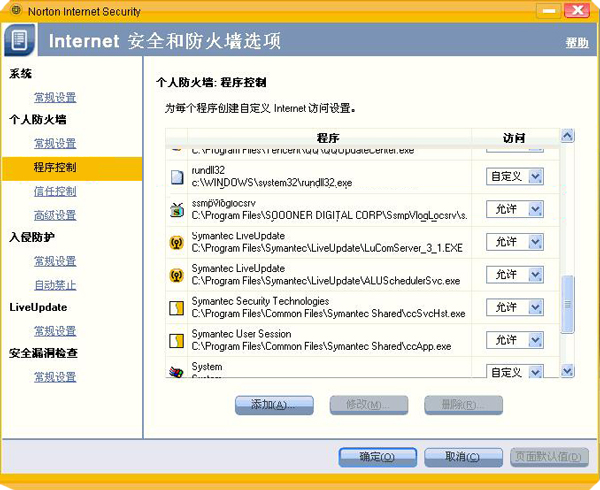Click the 添加(A)... button
This screenshot has height=490, width=600.
pyautogui.click(x=274, y=405)
